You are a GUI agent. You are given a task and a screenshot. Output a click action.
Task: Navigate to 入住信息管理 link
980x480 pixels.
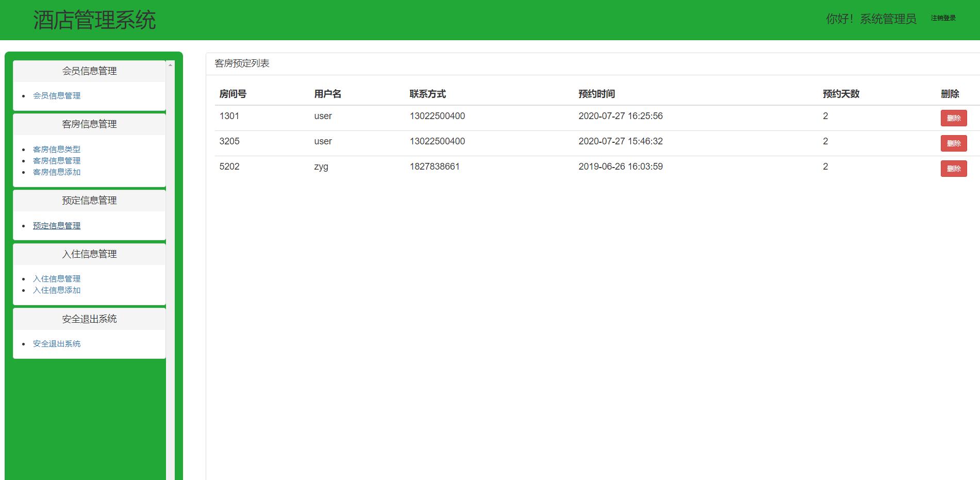click(57, 279)
